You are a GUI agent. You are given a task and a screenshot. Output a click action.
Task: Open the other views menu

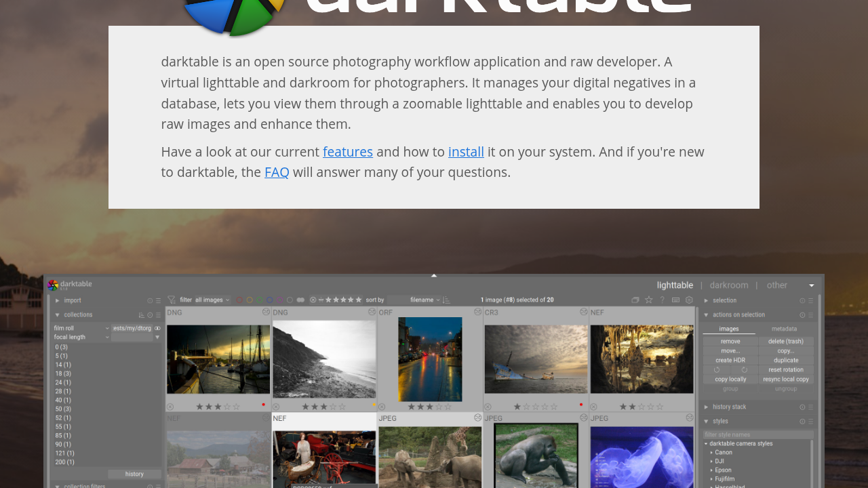coord(777,285)
